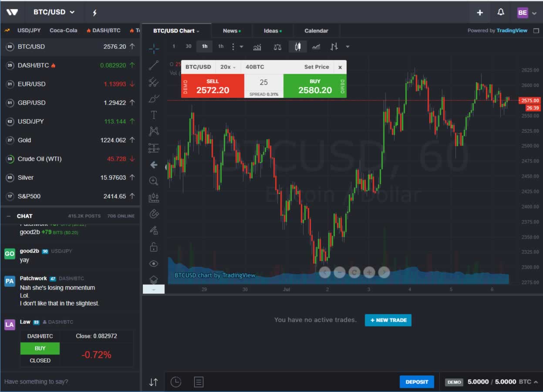
Task: Open the list icon in bottom bar
Action: [199, 382]
